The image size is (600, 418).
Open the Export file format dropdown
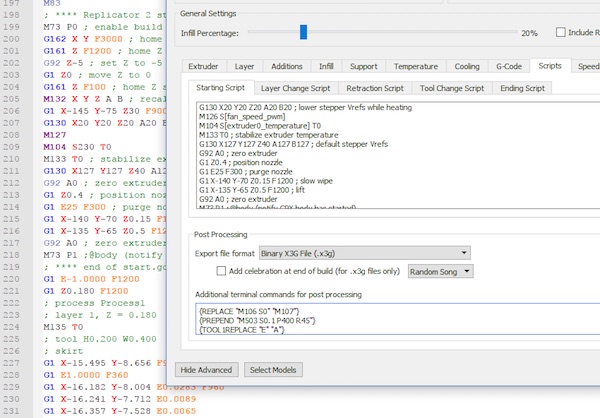(365, 253)
